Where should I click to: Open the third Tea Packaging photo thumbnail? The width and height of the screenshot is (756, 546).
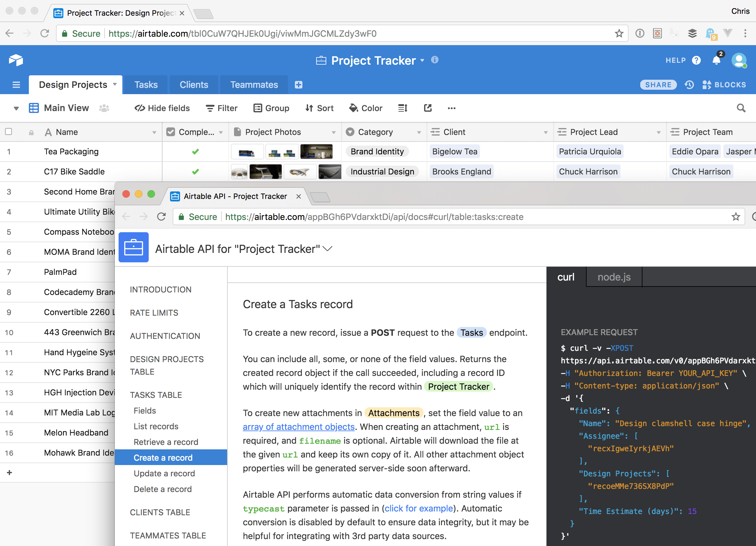(316, 152)
